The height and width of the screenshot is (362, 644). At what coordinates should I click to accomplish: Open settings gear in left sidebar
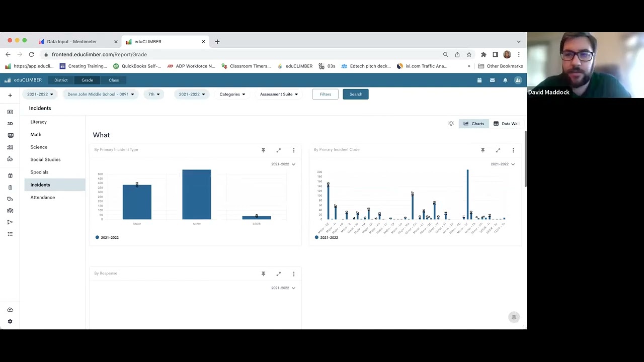point(10,321)
